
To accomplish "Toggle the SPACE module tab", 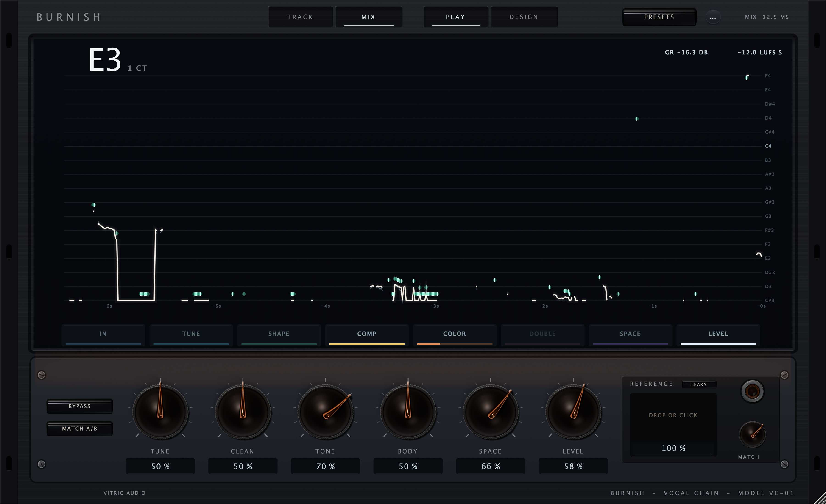I will click(630, 335).
